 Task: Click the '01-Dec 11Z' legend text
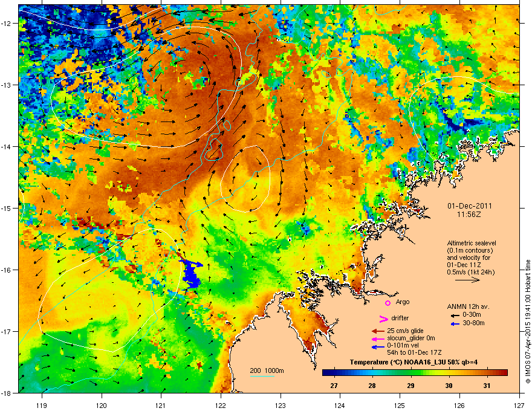[x=464, y=265]
